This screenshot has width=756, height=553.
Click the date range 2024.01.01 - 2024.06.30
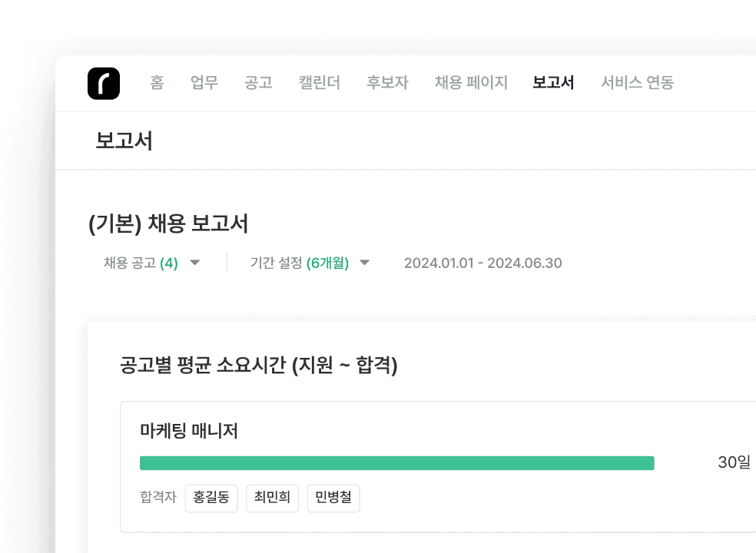tap(482, 263)
